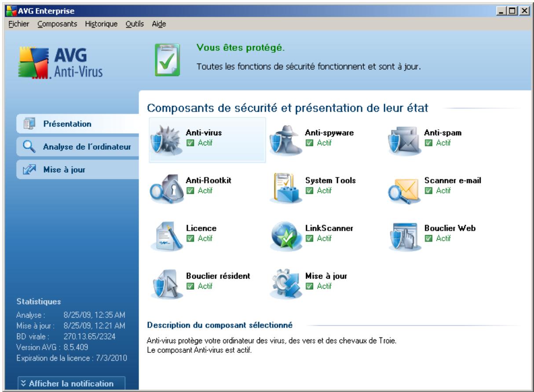Click Description du composant sélectionné heading
This screenshot has width=534, height=392.
pyautogui.click(x=219, y=326)
